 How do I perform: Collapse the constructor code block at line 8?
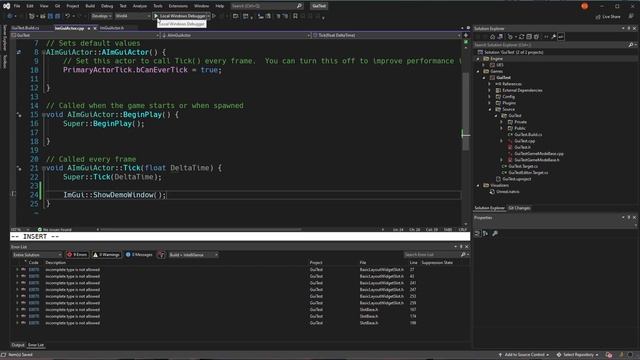pyautogui.click(x=43, y=52)
